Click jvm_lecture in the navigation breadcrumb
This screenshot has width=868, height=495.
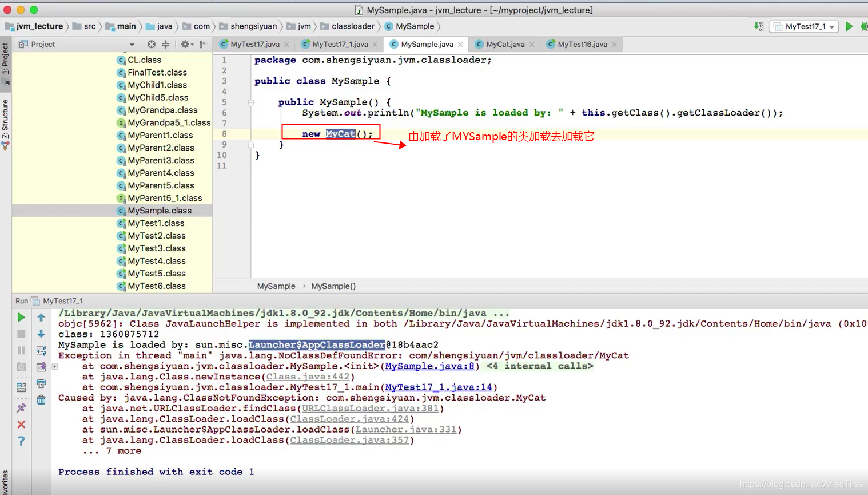pos(34,26)
